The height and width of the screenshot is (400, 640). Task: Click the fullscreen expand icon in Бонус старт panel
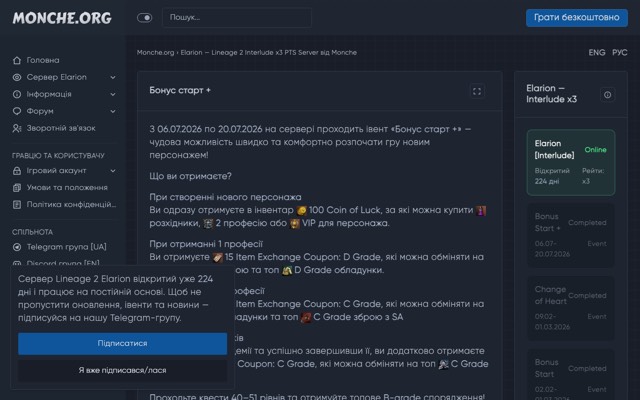point(477,91)
